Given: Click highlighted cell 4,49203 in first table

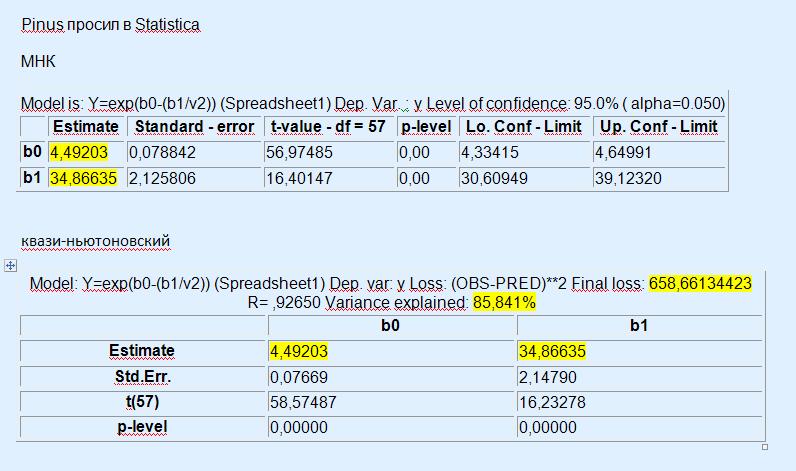Looking at the screenshot, I should tap(79, 152).
